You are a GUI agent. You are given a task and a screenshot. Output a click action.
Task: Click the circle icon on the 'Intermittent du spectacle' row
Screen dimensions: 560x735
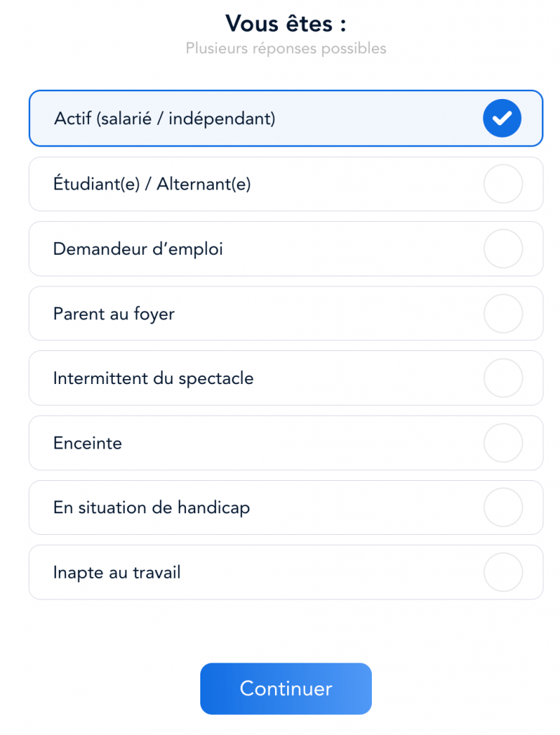[x=503, y=378]
